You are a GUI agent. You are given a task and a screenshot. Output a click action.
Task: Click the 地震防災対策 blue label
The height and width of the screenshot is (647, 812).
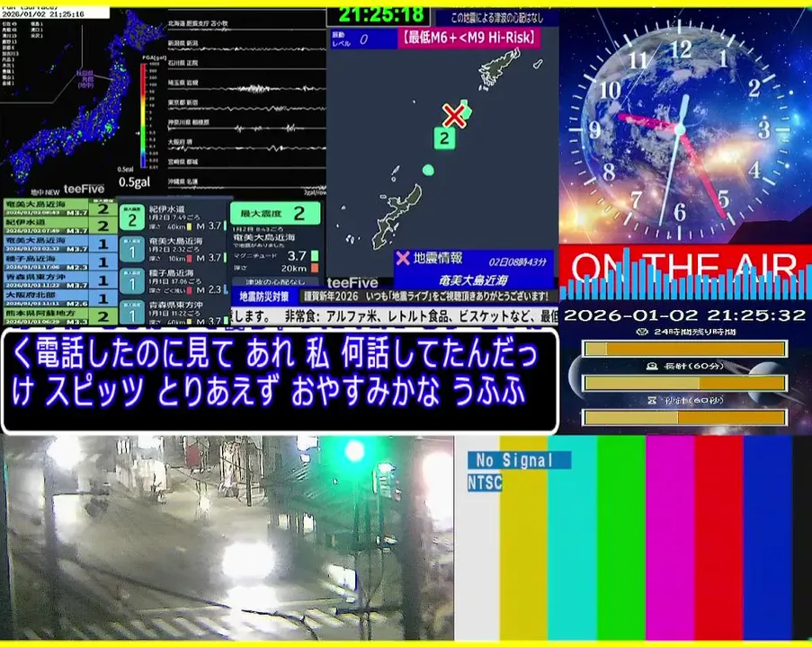tap(264, 297)
